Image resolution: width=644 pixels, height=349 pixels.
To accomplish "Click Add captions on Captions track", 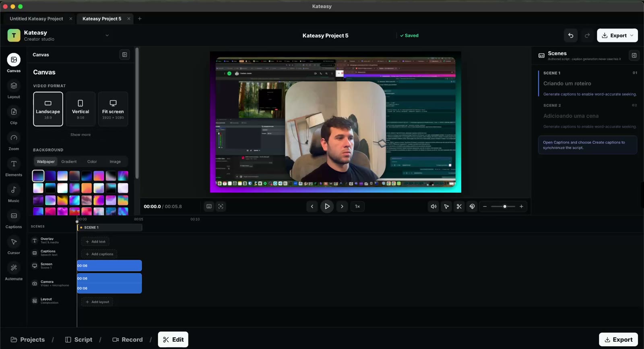I will coord(99,254).
